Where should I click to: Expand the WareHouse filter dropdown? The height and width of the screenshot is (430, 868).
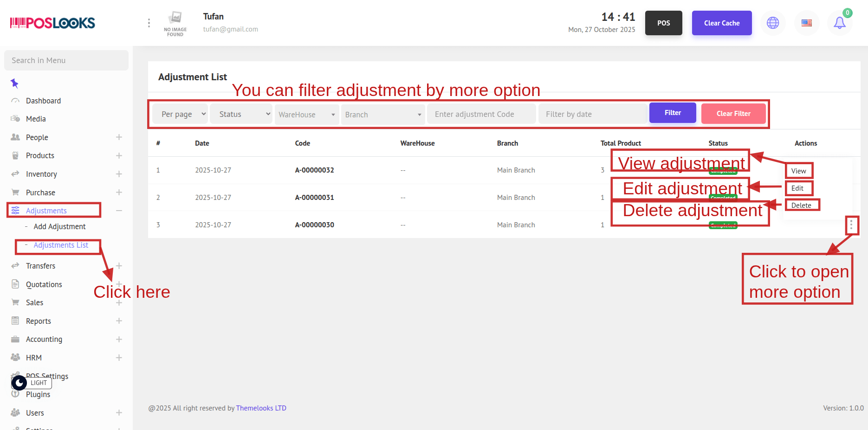click(x=307, y=115)
